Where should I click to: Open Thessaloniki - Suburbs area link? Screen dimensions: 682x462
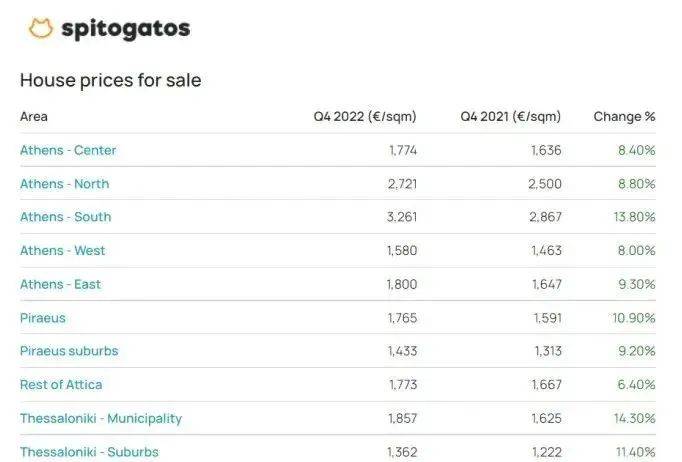89,452
